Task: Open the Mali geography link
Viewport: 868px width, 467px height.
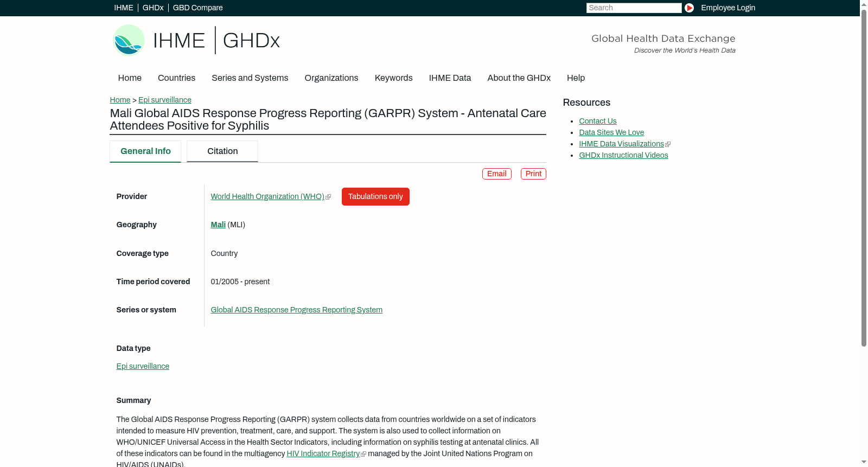Action: coord(218,225)
